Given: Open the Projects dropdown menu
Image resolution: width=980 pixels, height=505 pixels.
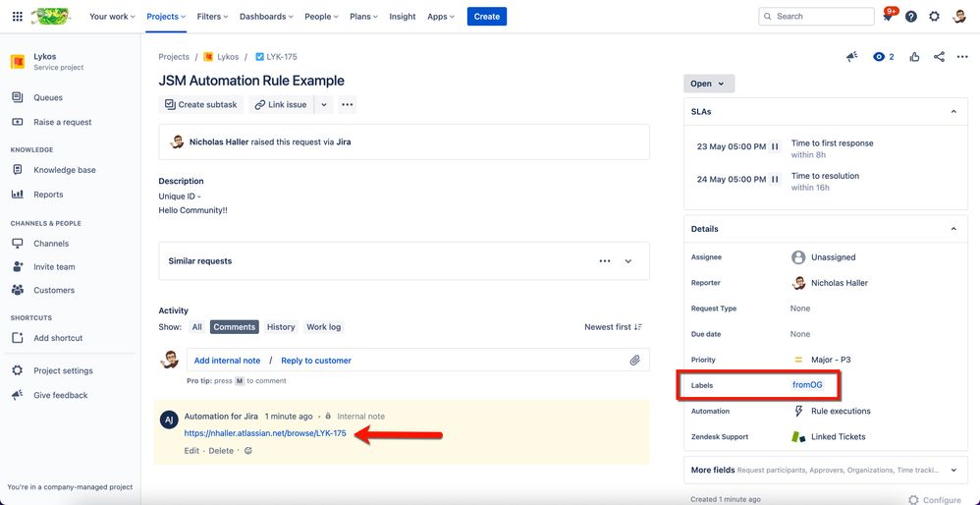Looking at the screenshot, I should [x=166, y=17].
